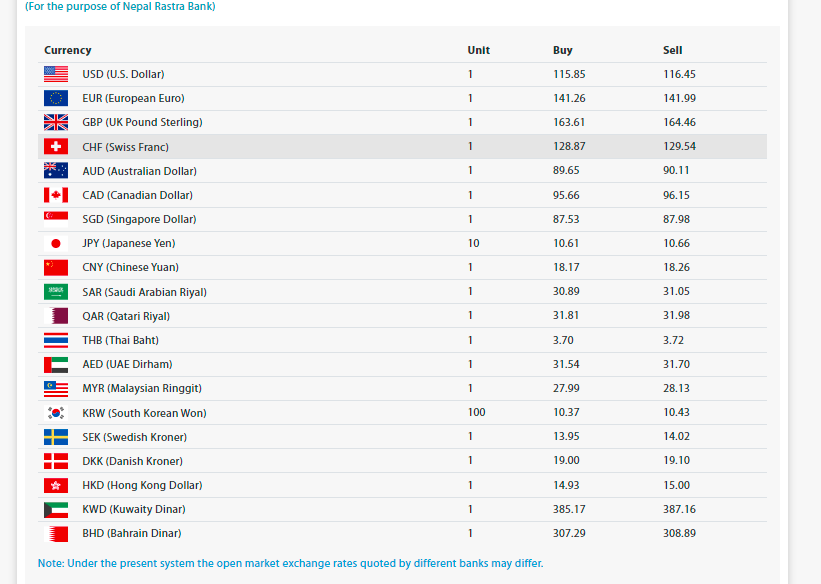Click the Malaysian flag icon
Image resolution: width=821 pixels, height=584 pixels.
pos(56,389)
